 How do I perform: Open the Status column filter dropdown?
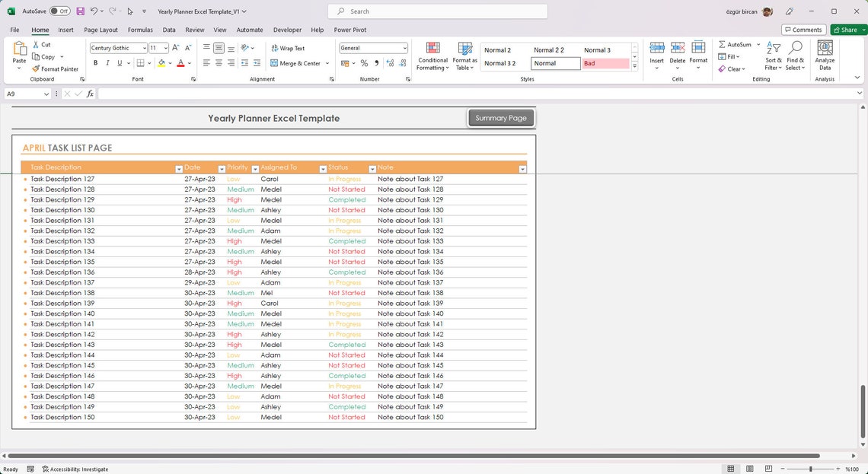click(372, 167)
